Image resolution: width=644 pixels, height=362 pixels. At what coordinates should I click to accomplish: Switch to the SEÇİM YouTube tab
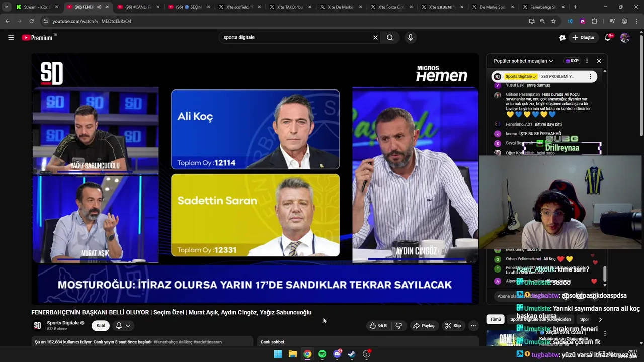(188, 7)
